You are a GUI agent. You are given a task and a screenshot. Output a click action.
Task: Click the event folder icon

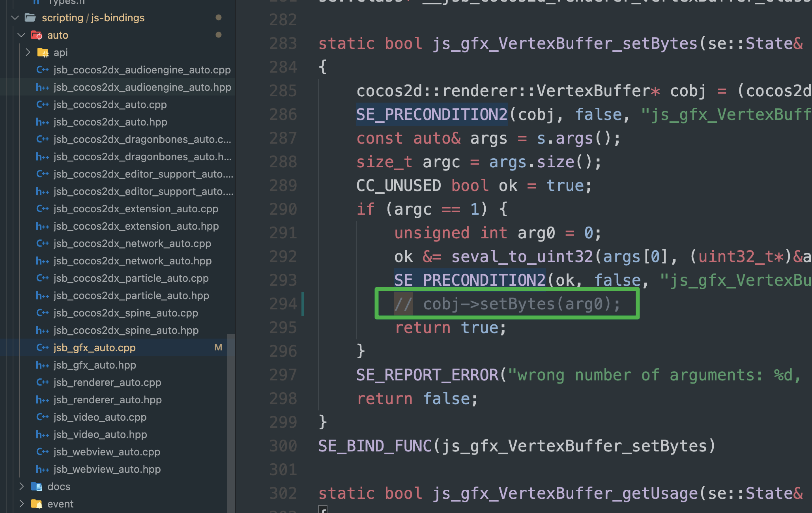point(37,504)
